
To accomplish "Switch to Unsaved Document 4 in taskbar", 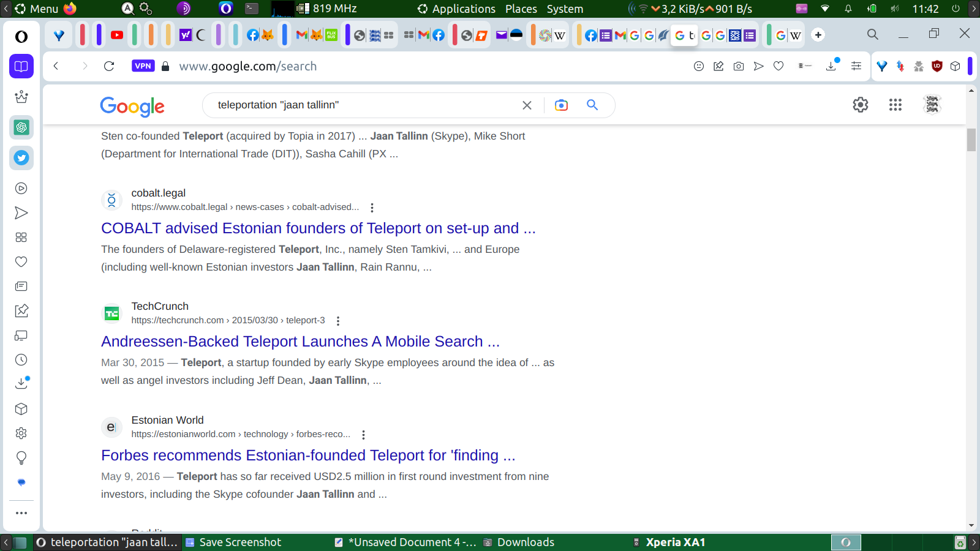I will (405, 542).
